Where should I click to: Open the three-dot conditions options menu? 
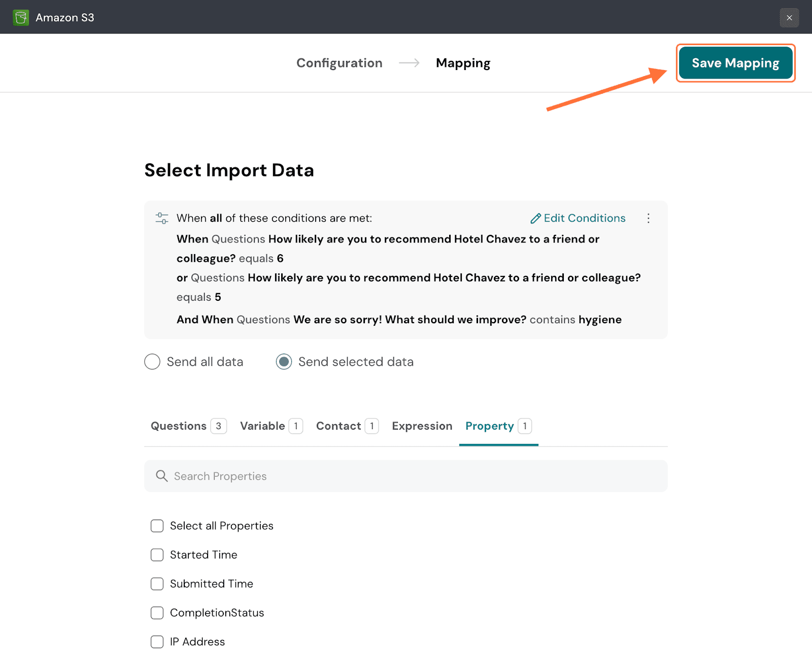pyautogui.click(x=648, y=219)
